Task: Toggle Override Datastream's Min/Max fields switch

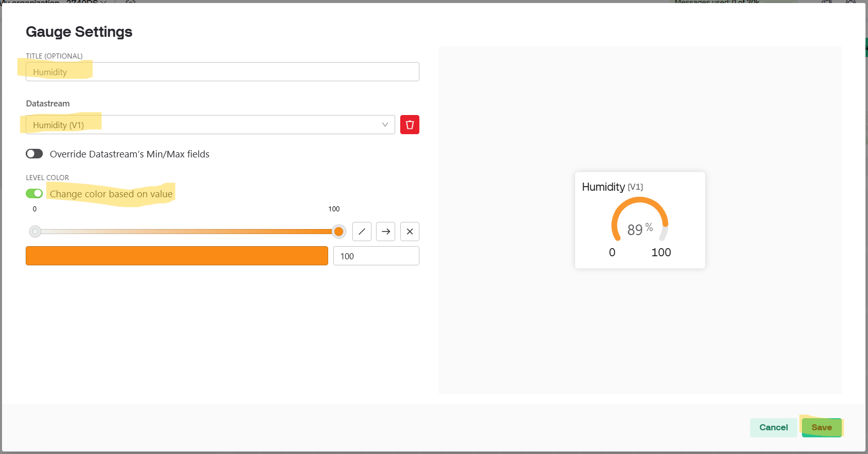Action: tap(34, 154)
